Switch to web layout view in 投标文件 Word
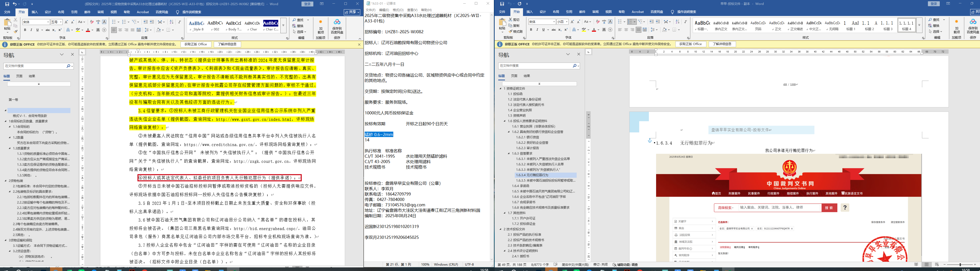This screenshot has height=271, width=980. [x=937, y=265]
